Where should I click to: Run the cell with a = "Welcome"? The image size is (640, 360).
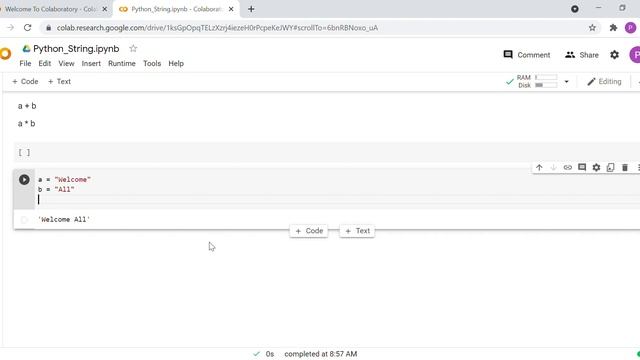(x=24, y=180)
